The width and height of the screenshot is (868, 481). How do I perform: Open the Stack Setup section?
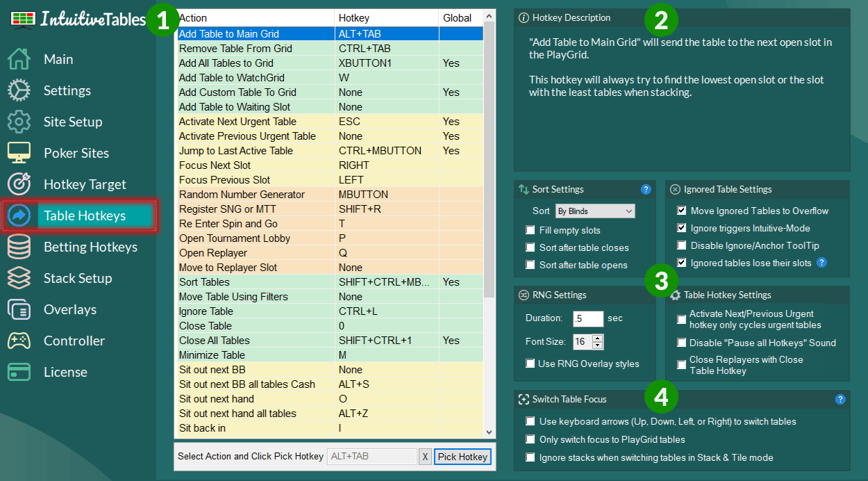pos(77,278)
